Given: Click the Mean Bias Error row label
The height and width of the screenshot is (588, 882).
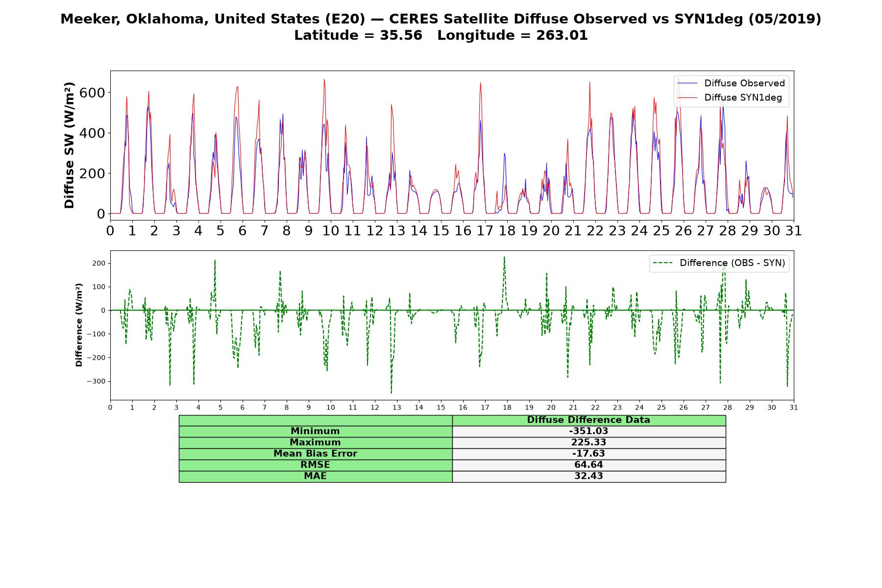Looking at the screenshot, I should 315,454.
